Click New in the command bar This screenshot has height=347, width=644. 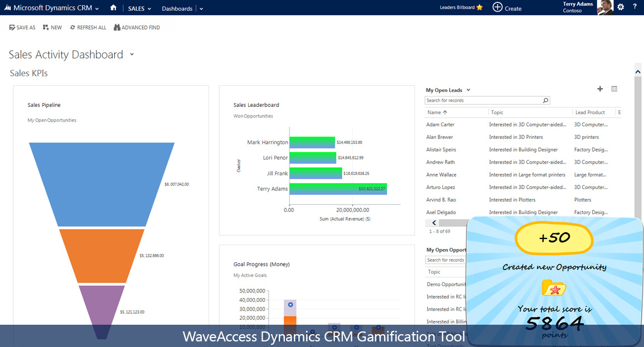pyautogui.click(x=52, y=27)
